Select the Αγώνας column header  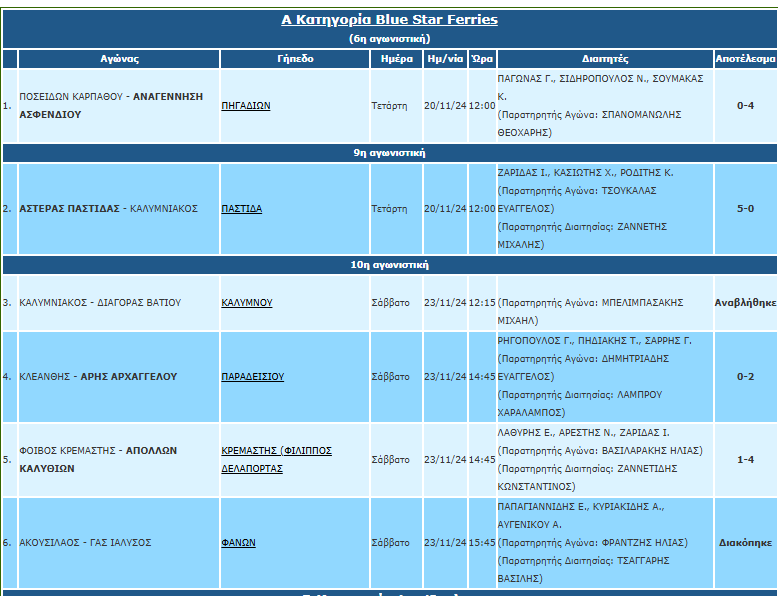(x=119, y=59)
